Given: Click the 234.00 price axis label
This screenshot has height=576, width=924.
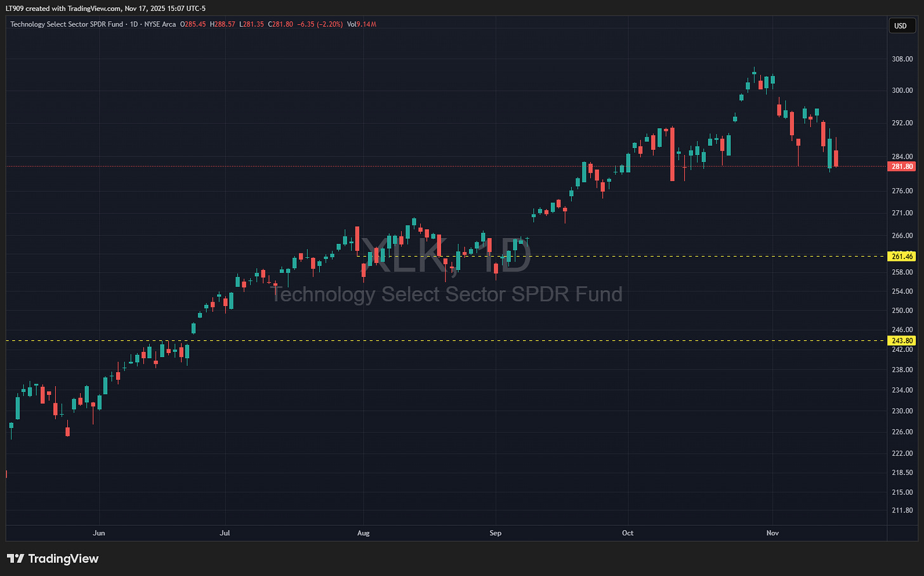Looking at the screenshot, I should click(x=902, y=390).
